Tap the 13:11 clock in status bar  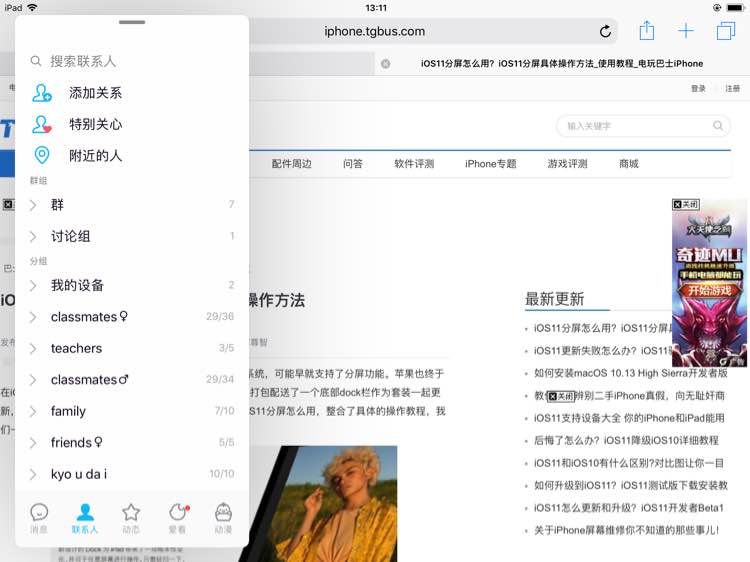coord(376,8)
